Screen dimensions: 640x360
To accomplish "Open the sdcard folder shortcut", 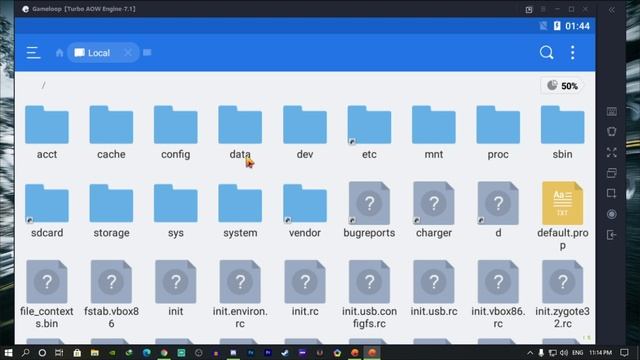I will pos(47,211).
